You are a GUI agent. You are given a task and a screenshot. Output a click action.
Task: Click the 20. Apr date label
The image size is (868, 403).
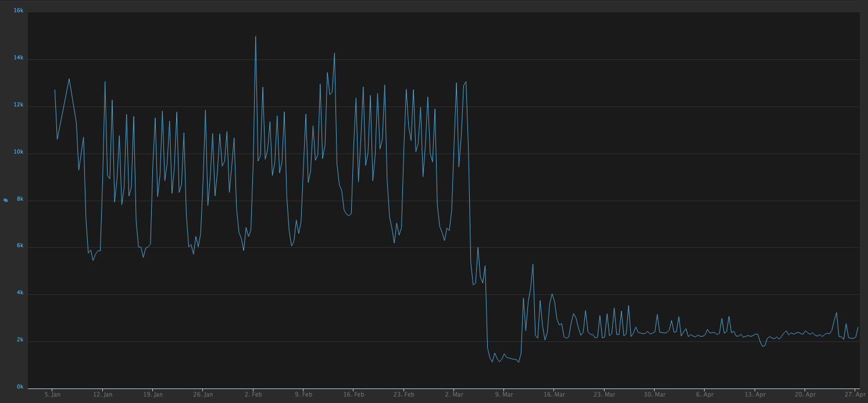pyautogui.click(x=806, y=394)
